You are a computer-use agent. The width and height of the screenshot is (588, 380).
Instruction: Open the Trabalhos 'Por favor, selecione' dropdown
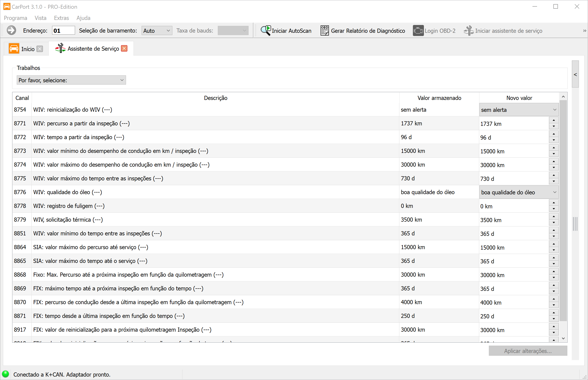pyautogui.click(x=71, y=80)
